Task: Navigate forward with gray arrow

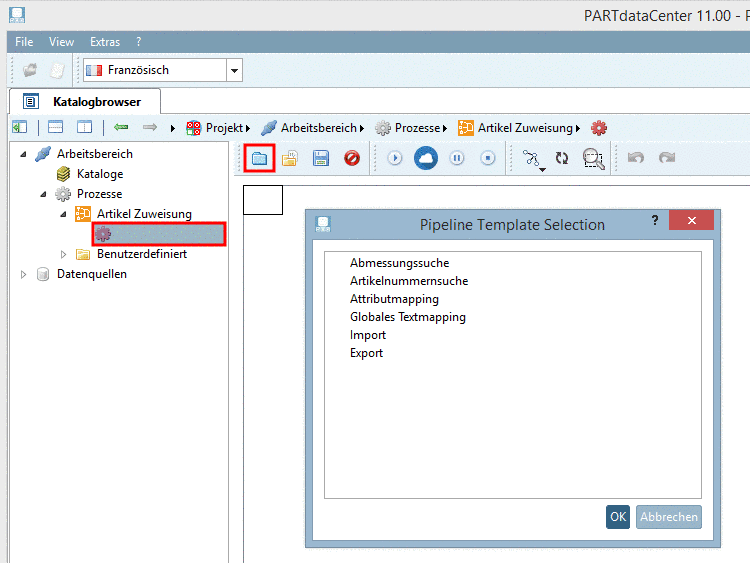Action: pyautogui.click(x=150, y=127)
